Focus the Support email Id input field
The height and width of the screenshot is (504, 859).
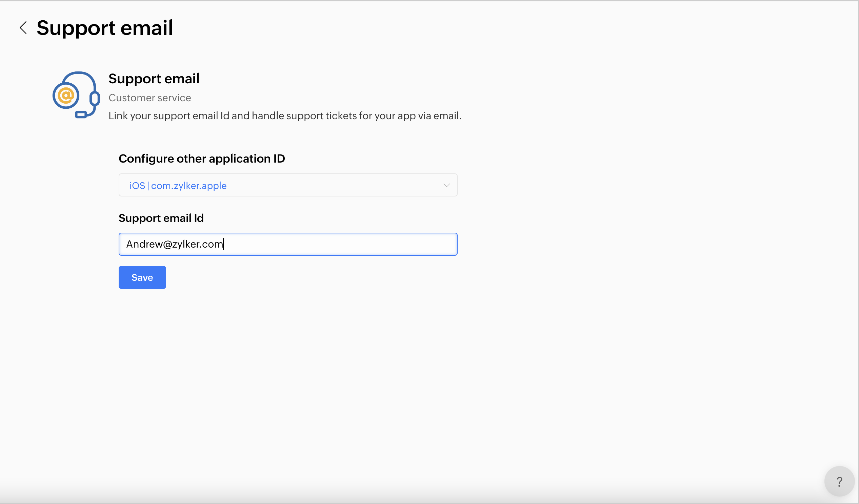point(287,244)
